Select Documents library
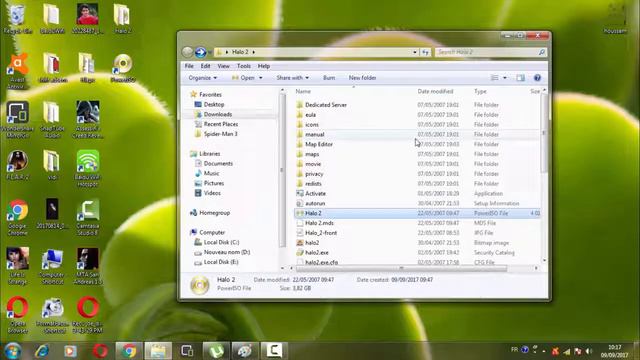640x360 pixels. tap(218, 163)
